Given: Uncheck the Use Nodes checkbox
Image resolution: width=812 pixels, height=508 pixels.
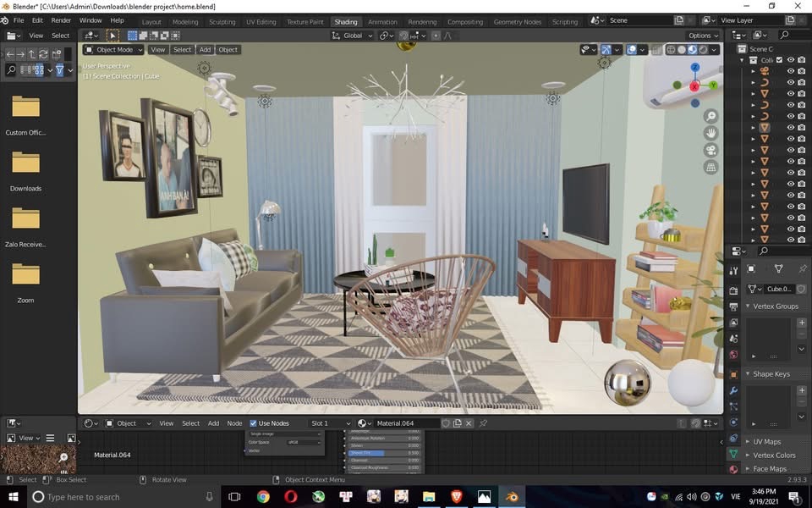Looking at the screenshot, I should click(x=254, y=423).
